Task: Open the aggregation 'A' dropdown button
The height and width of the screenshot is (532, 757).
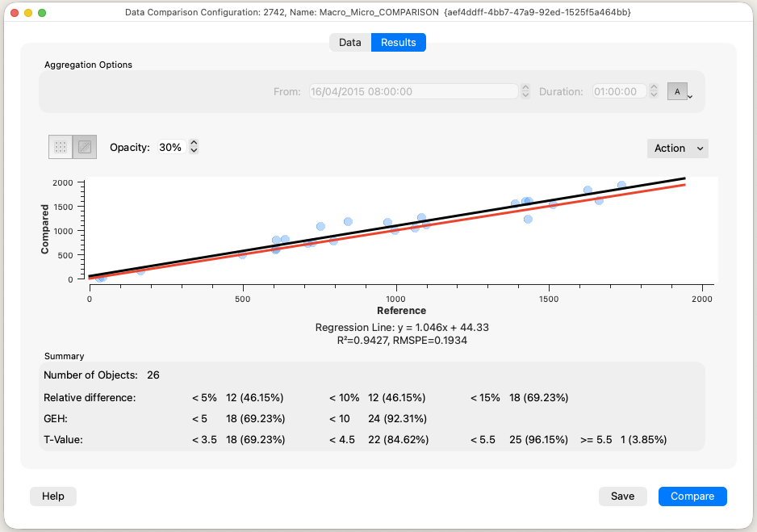Action: 680,92
